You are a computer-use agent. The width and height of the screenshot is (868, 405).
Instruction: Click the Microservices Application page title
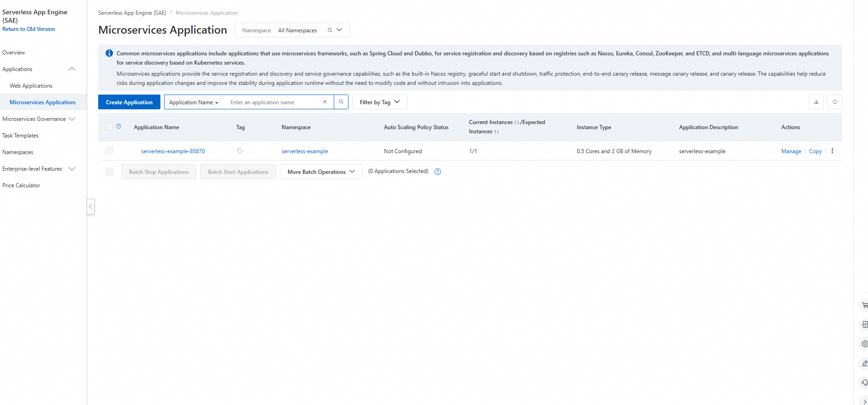163,30
